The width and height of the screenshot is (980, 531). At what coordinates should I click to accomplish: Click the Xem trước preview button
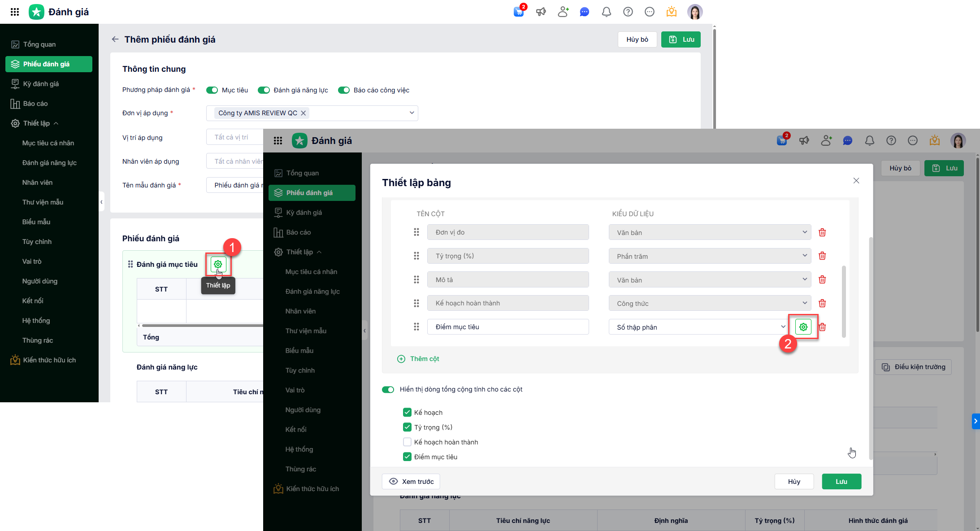pos(411,481)
